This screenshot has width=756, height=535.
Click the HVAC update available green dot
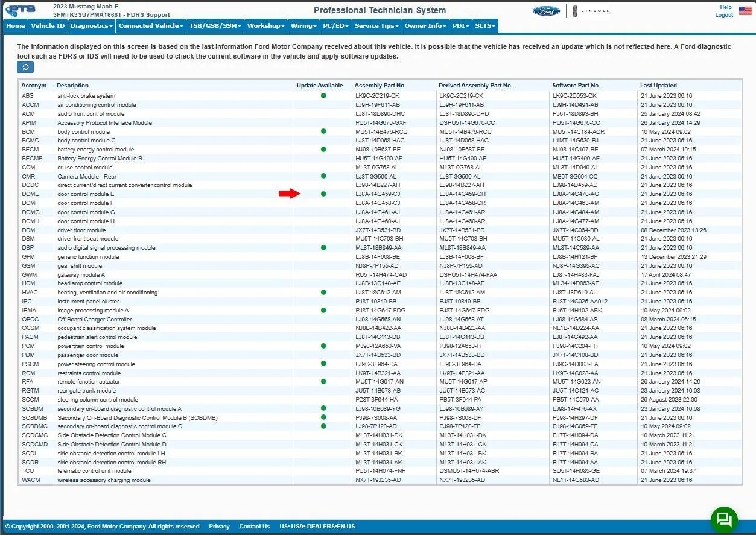[323, 292]
